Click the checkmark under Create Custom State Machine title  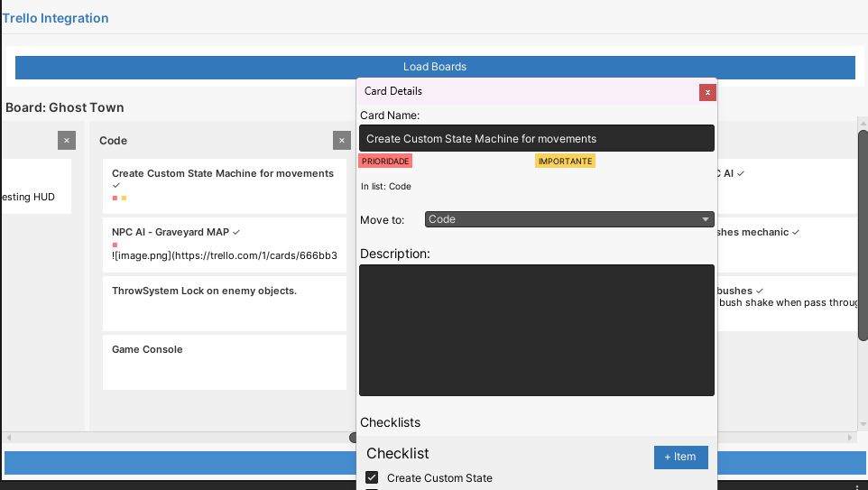(115, 186)
